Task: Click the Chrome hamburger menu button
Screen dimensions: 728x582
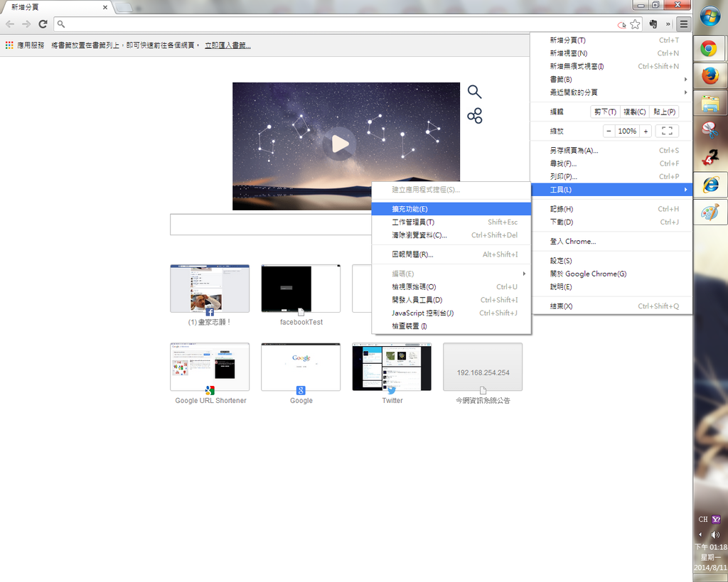Action: [x=683, y=24]
